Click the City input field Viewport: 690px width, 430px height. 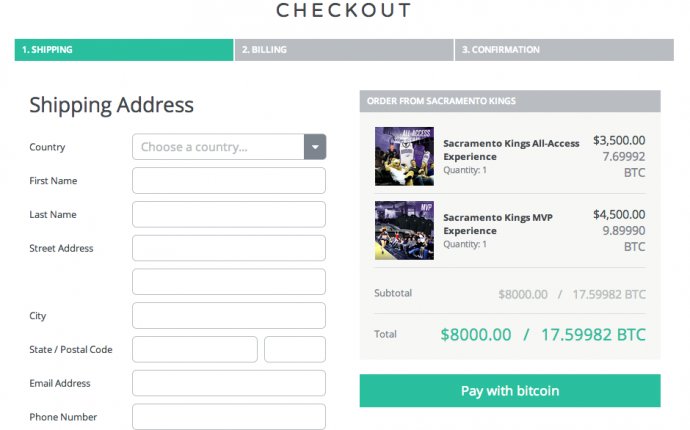tap(229, 316)
